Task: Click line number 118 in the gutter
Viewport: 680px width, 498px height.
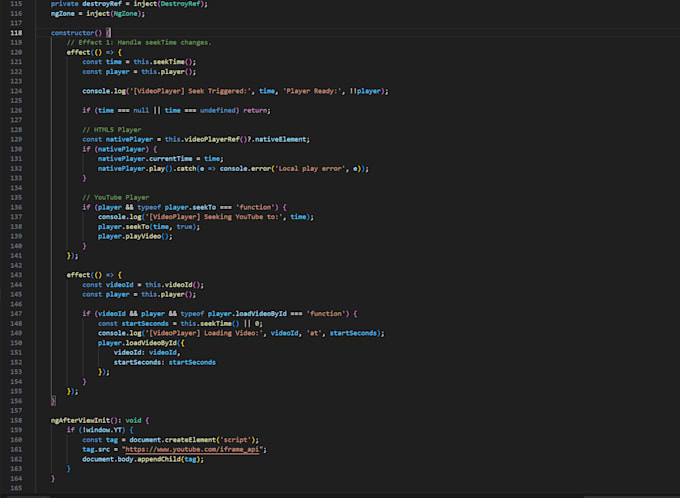Action: click(x=16, y=33)
